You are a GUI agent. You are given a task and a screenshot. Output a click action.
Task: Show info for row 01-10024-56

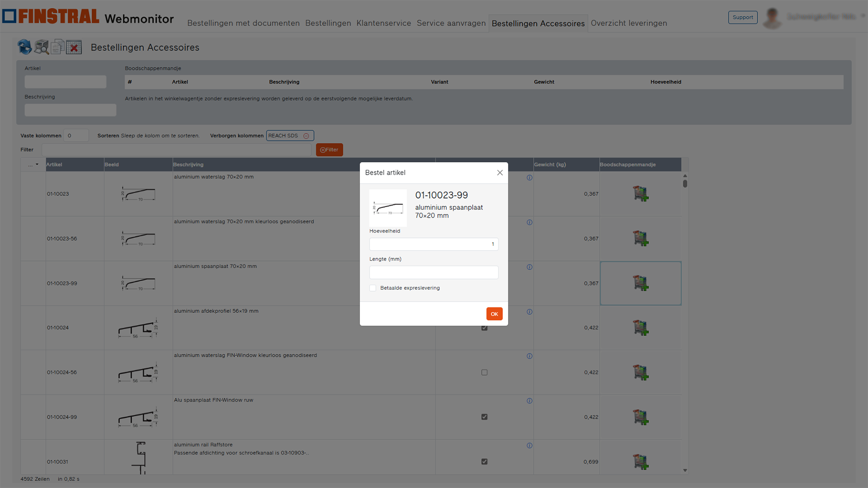529,356
